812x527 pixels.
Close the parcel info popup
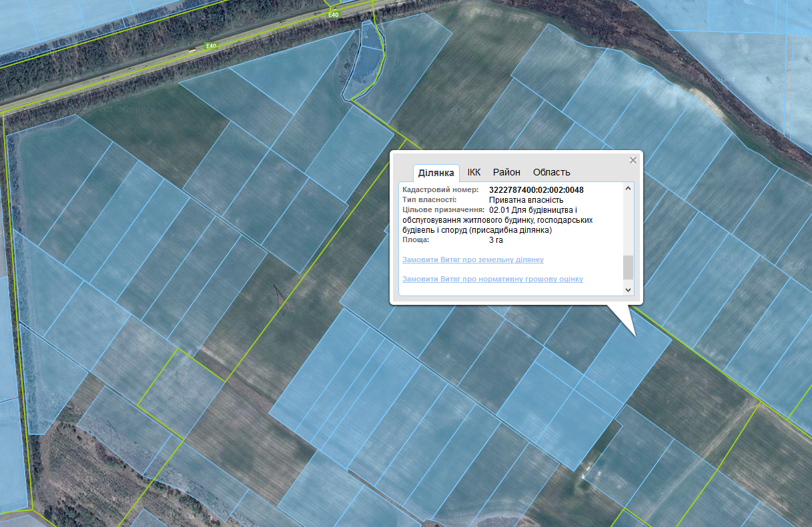633,160
